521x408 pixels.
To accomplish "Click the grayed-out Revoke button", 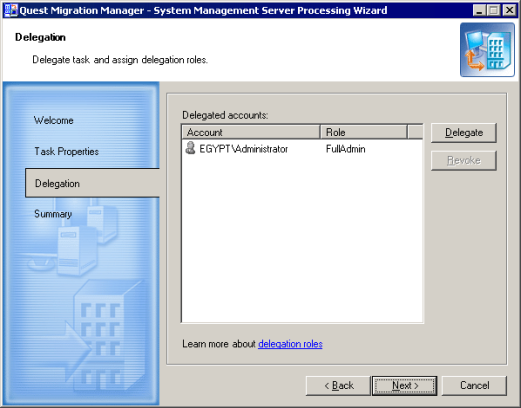I will coord(464,161).
